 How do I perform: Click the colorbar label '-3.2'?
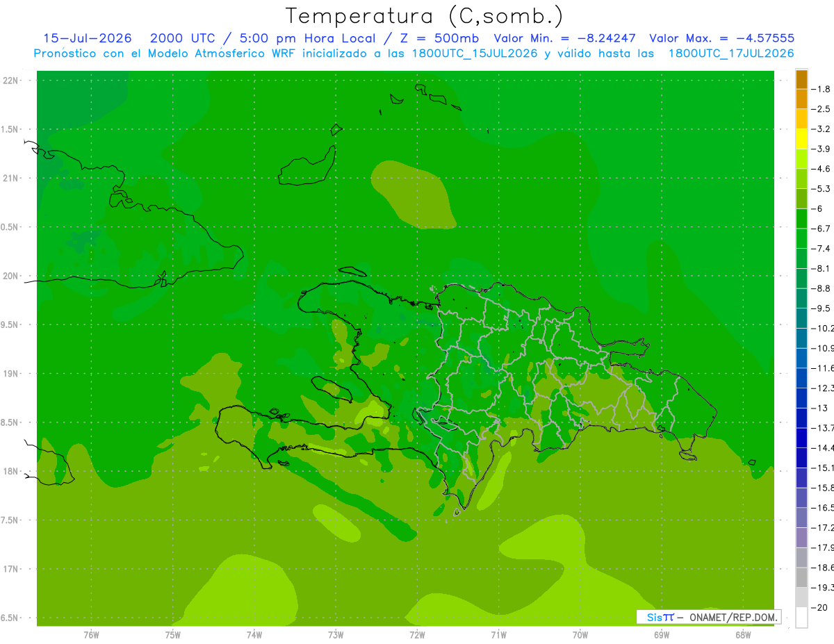pyautogui.click(x=821, y=129)
